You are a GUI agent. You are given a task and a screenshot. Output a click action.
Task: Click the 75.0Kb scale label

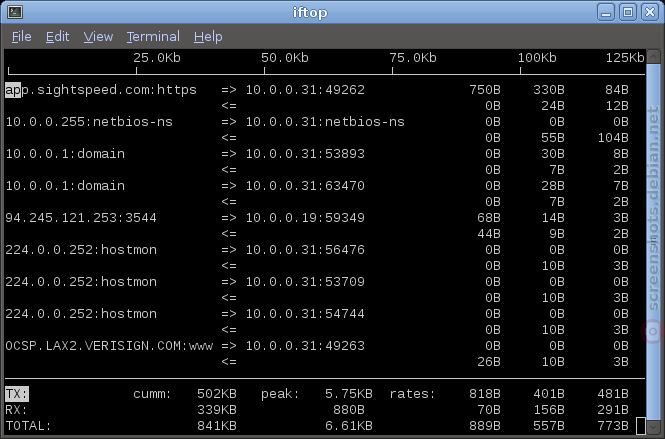pyautogui.click(x=413, y=58)
